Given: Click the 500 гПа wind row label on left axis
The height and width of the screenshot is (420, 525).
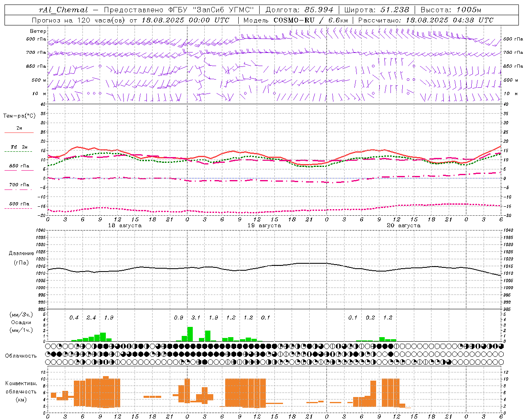Looking at the screenshot, I should pyautogui.click(x=36, y=39).
